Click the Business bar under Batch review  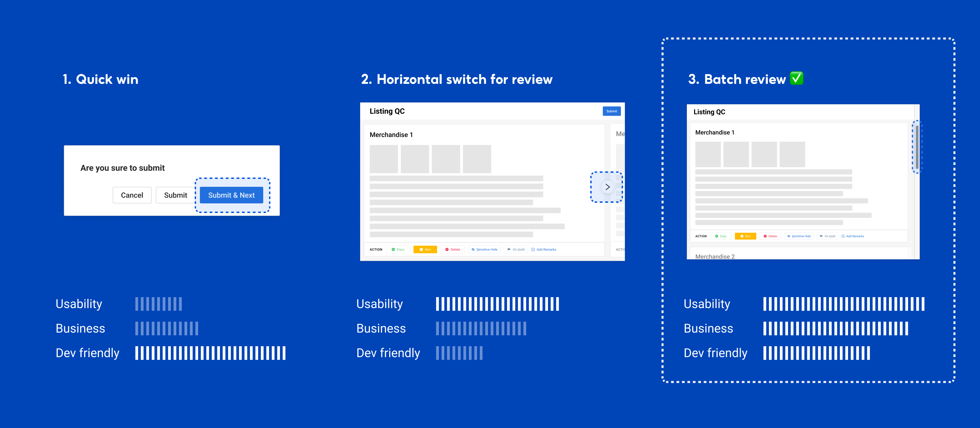coord(835,328)
